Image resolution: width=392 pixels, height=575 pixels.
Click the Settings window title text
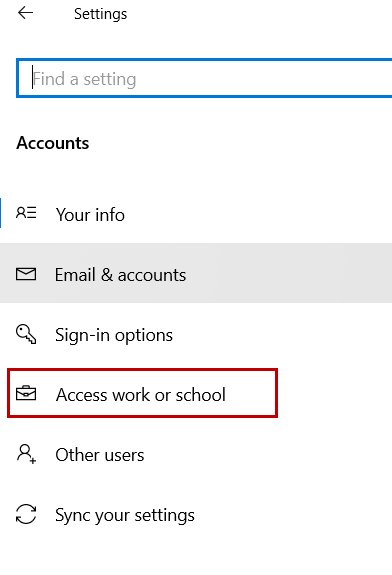pyautogui.click(x=100, y=14)
